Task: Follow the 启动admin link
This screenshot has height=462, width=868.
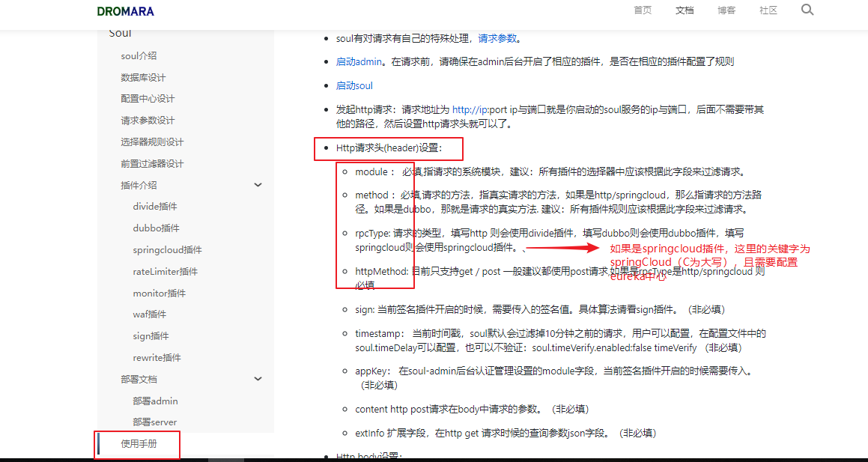Action: tap(359, 62)
